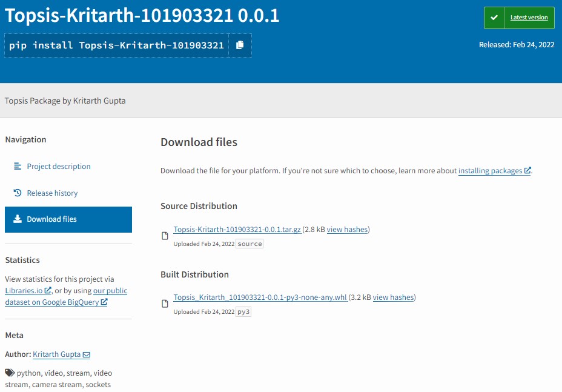
Task: Click the file icon beside the tar.gz source file
Action: tap(165, 236)
